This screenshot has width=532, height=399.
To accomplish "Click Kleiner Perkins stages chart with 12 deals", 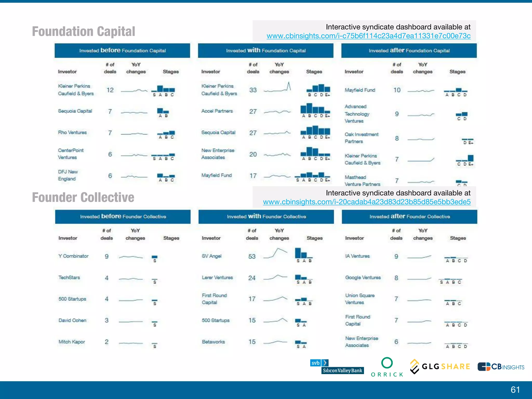I will pyautogui.click(x=163, y=91).
